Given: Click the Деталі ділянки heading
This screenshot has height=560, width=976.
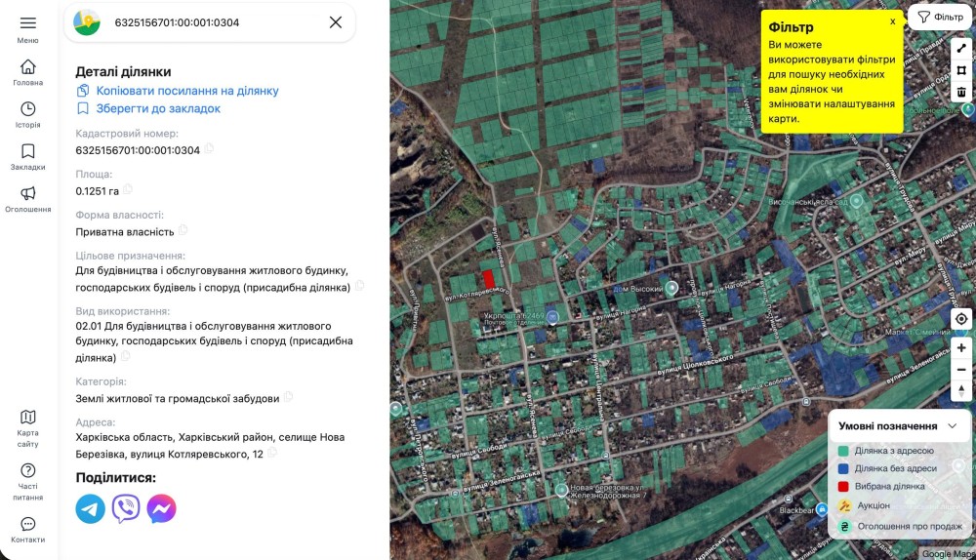Looking at the screenshot, I should tap(123, 71).
